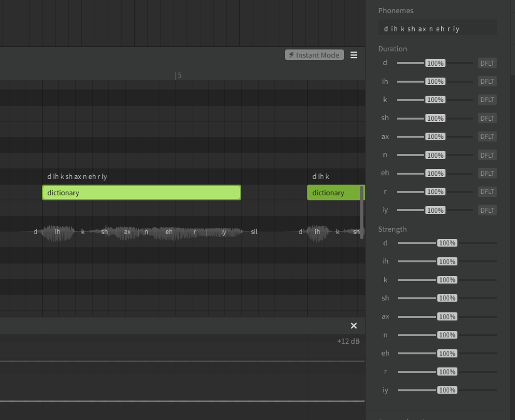Image resolution: width=515 pixels, height=420 pixels.
Task: Click the 'iy' Strength slider handle
Action: pyautogui.click(x=447, y=391)
